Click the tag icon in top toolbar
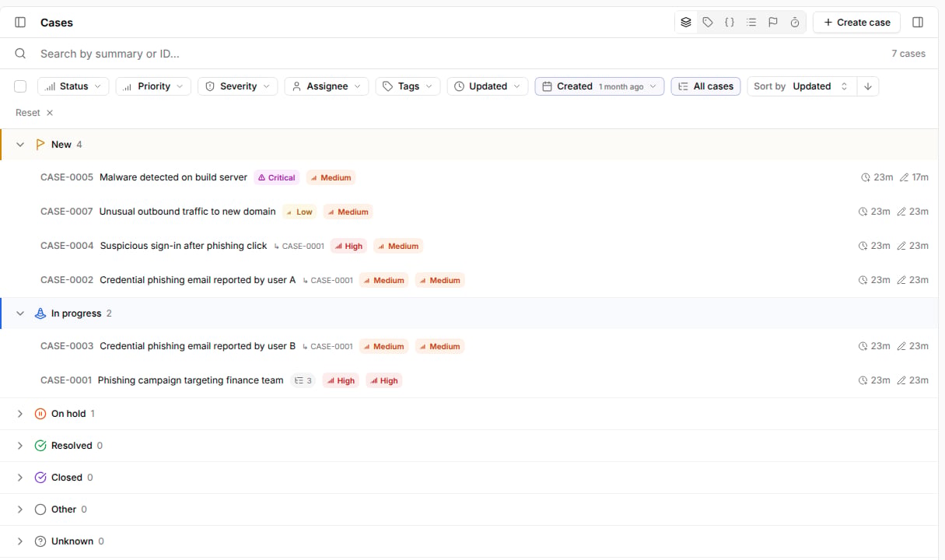This screenshot has height=560, width=945. (x=708, y=23)
